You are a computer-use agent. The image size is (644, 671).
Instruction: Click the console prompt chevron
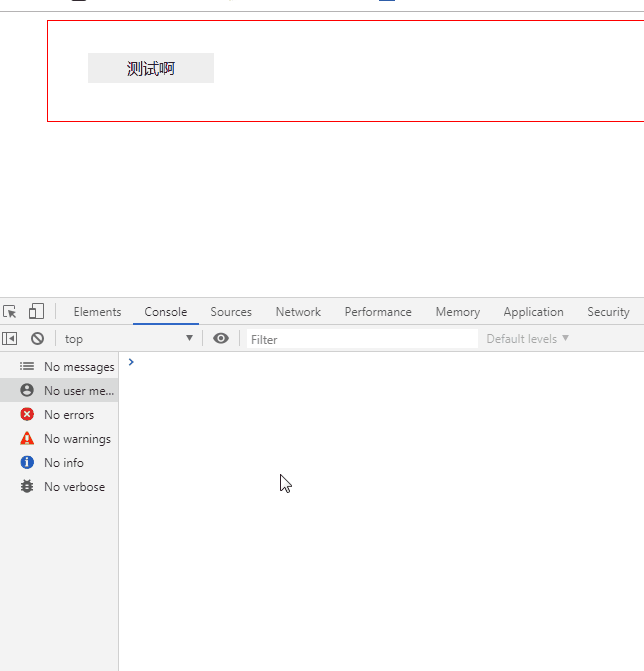[x=131, y=362]
